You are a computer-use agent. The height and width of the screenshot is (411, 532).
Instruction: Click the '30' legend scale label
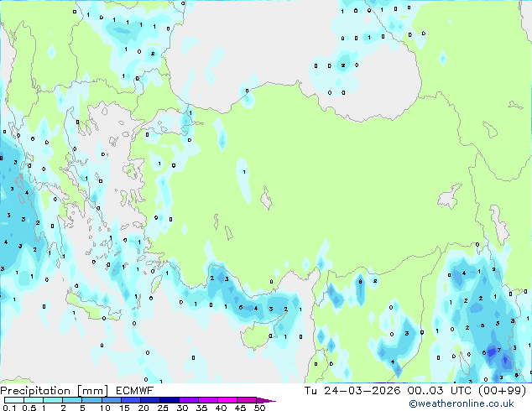click(x=182, y=408)
